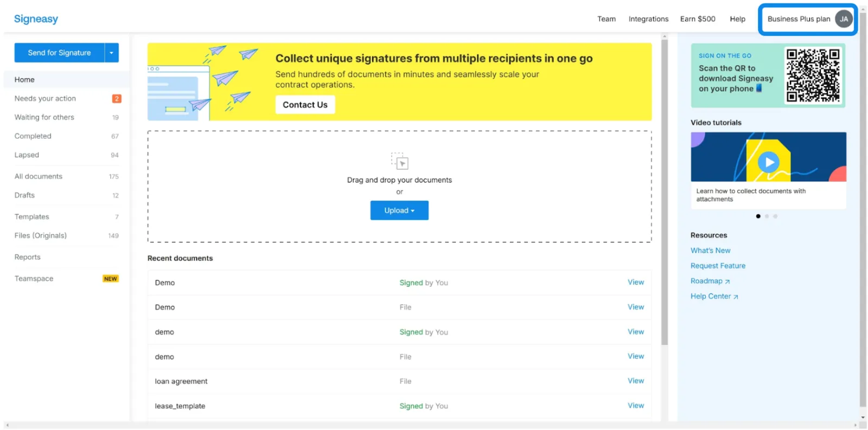This screenshot has height=430, width=868.
Task: View the loan agreement document
Action: (636, 381)
